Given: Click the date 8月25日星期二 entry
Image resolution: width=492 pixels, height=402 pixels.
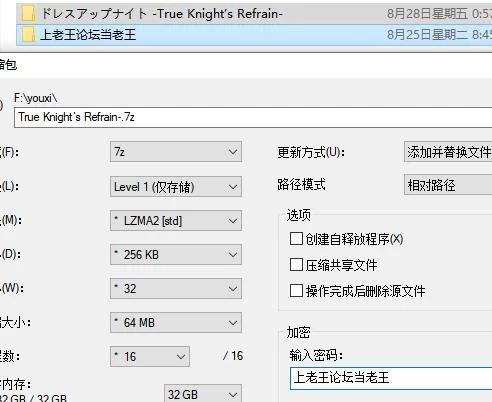Looking at the screenshot, I should coord(439,35).
